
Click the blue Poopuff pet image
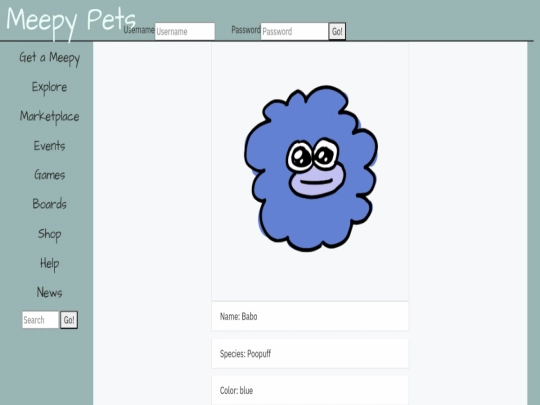pos(311,168)
